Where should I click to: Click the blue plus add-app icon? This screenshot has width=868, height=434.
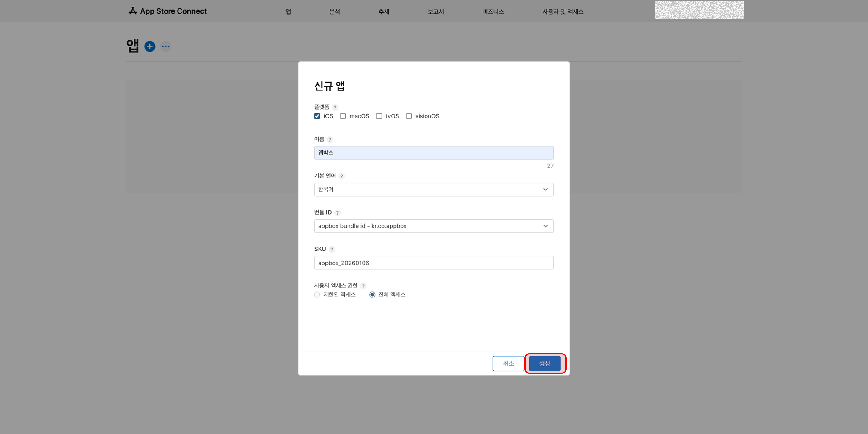[x=149, y=46]
